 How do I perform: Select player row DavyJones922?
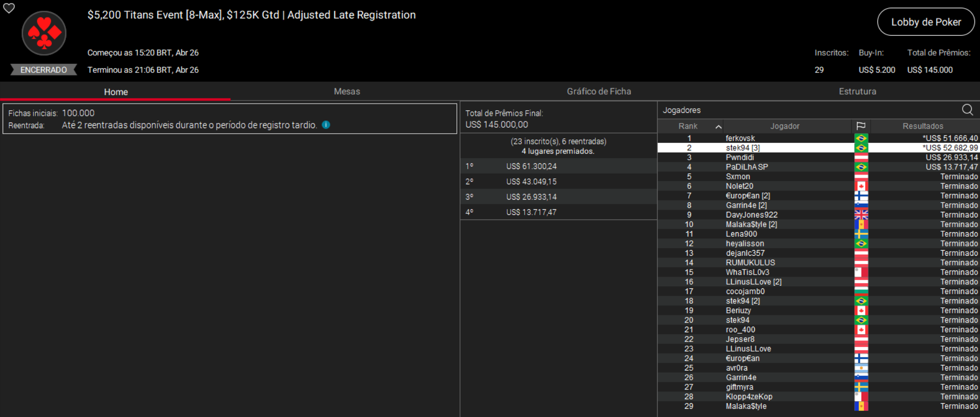[x=819, y=215]
